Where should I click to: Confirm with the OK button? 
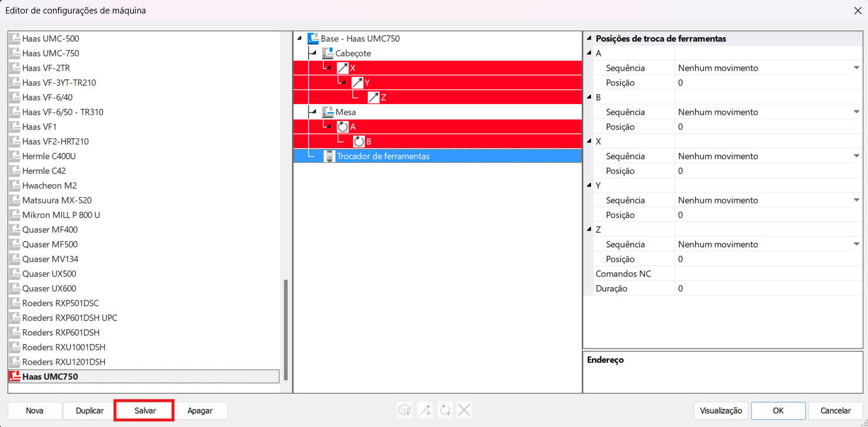coord(778,411)
